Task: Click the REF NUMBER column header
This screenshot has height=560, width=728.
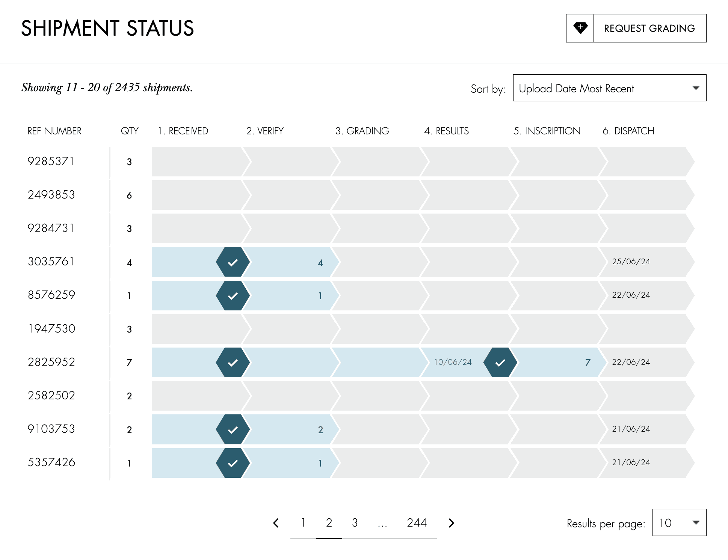Action: click(x=54, y=131)
